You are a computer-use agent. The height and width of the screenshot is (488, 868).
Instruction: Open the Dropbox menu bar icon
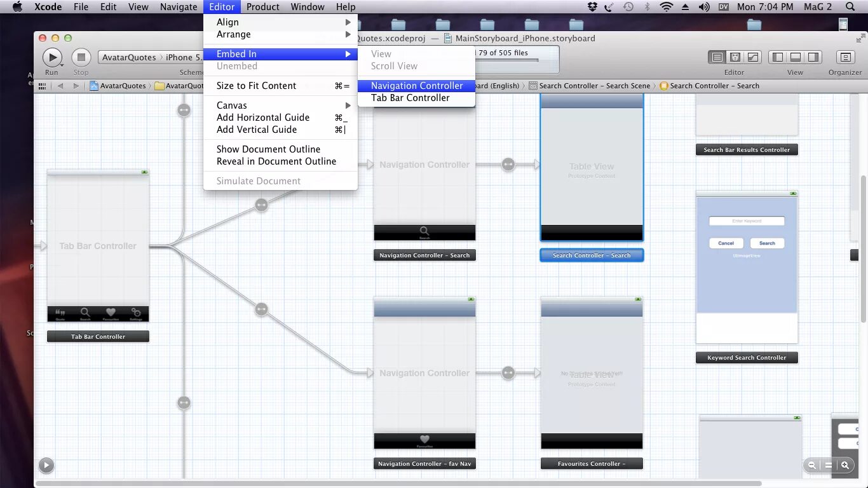592,7
